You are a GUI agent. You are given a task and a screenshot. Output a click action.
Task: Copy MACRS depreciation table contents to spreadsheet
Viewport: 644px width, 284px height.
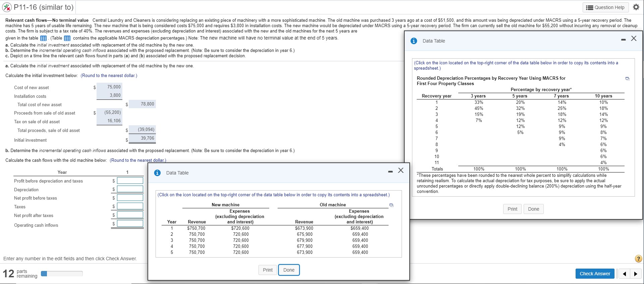[628, 79]
